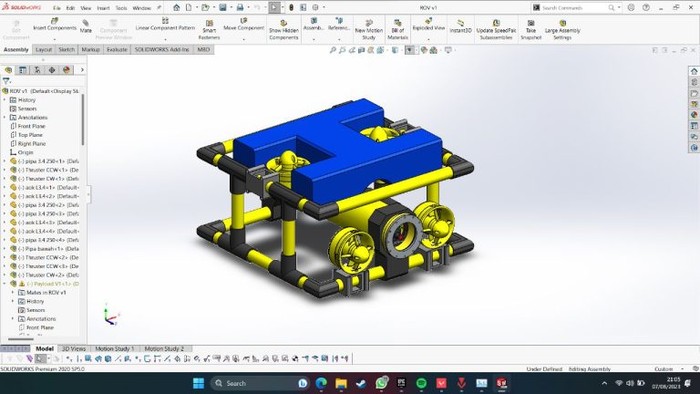Screen dimensions: 700x394
Task: Open the Exploded View tool
Action: 429,24
